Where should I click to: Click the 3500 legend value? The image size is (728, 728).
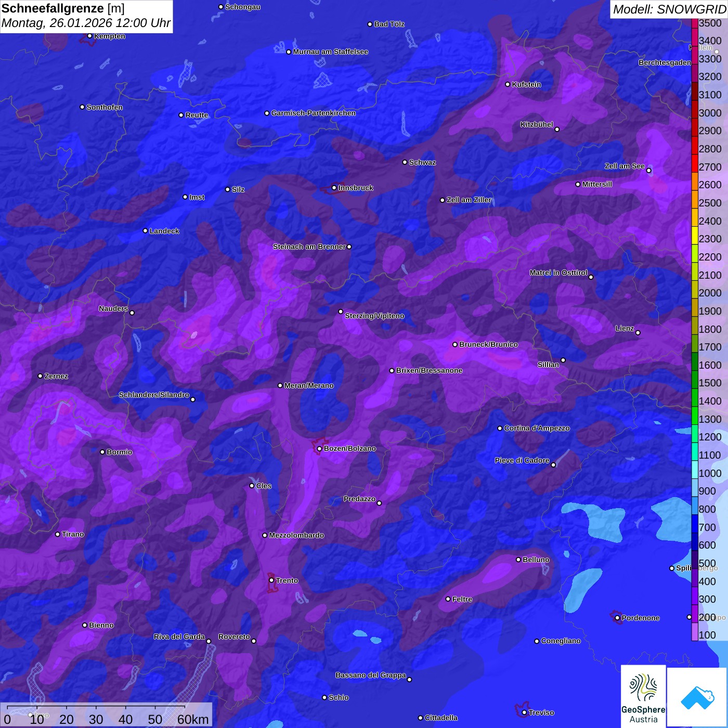710,23
